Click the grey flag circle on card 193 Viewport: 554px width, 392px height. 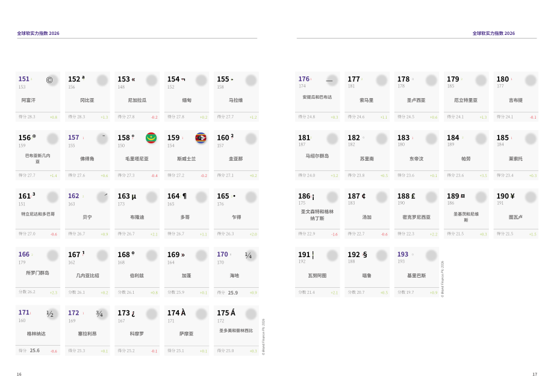[x=431, y=255]
